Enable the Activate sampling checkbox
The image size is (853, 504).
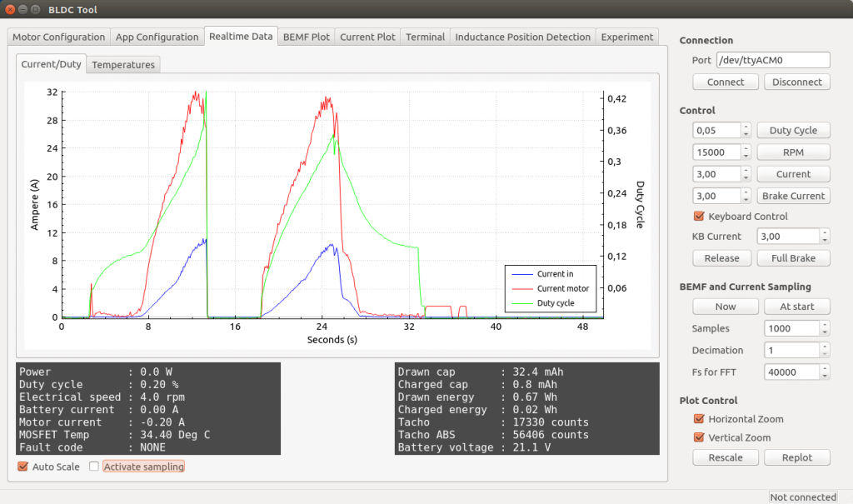point(94,467)
